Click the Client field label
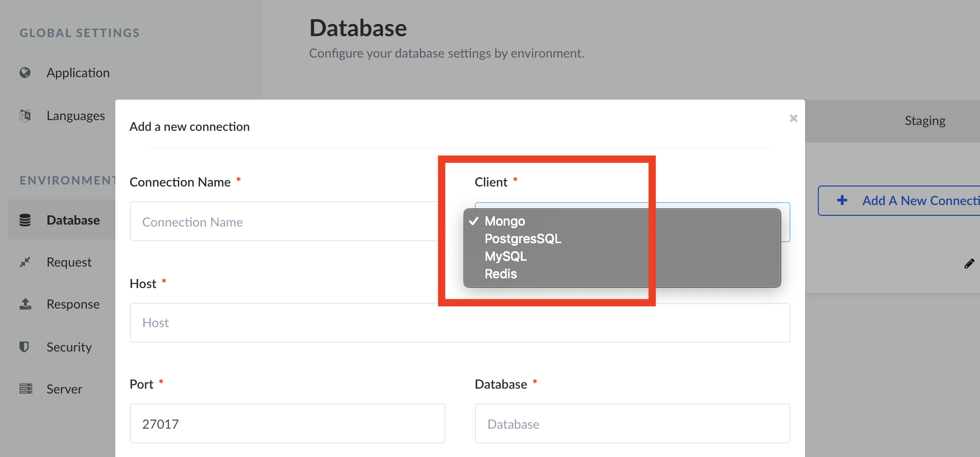The height and width of the screenshot is (457, 980). coord(491,182)
